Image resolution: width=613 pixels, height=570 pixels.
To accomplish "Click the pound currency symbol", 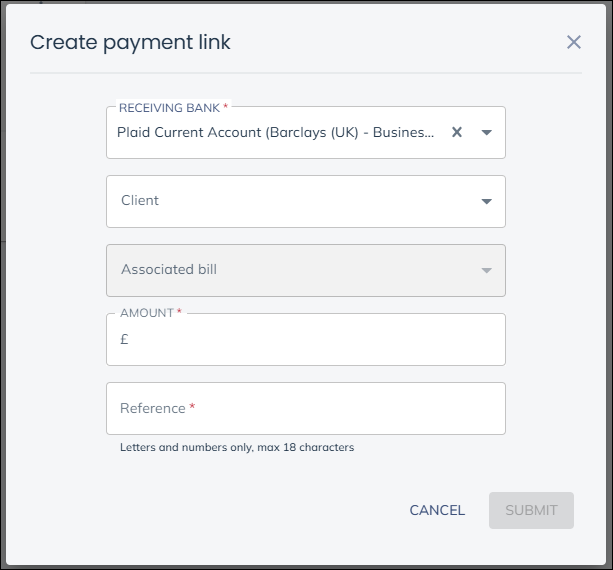I will 124,339.
